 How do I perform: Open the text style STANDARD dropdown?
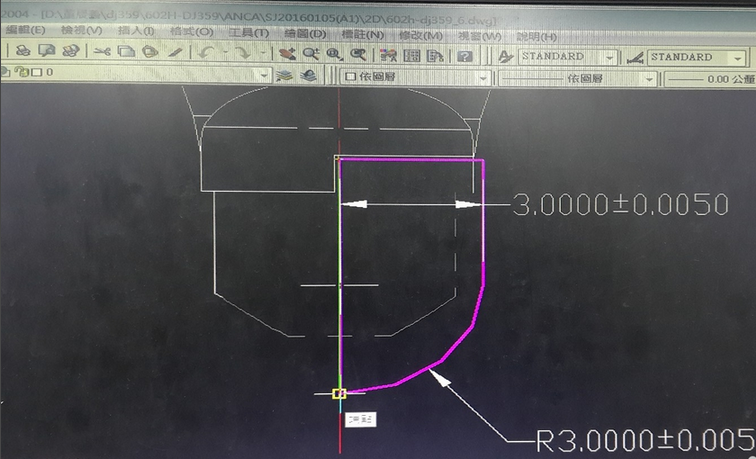click(607, 57)
